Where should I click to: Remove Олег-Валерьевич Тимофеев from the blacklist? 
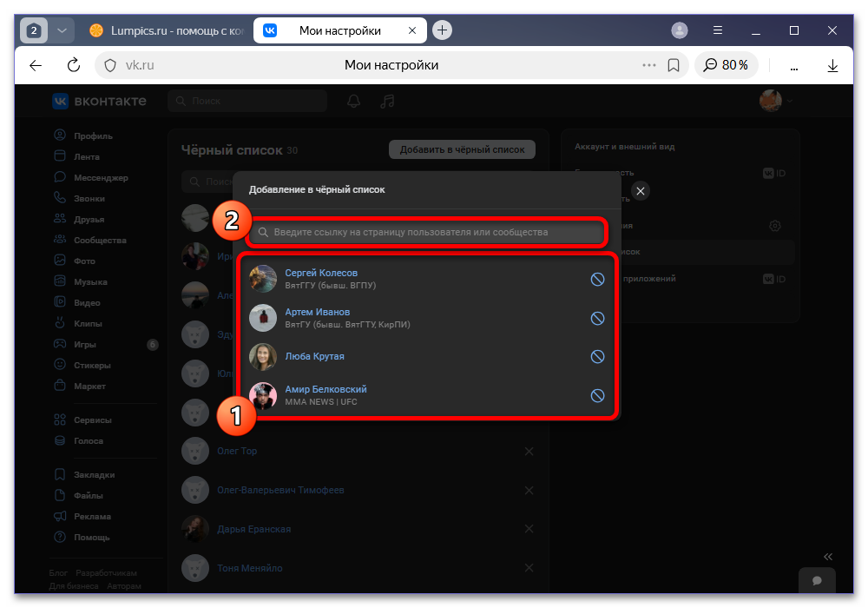(529, 490)
